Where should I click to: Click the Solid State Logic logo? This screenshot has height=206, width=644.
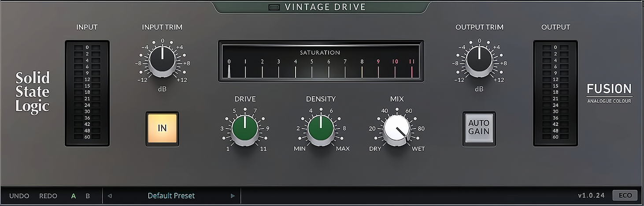click(x=33, y=92)
